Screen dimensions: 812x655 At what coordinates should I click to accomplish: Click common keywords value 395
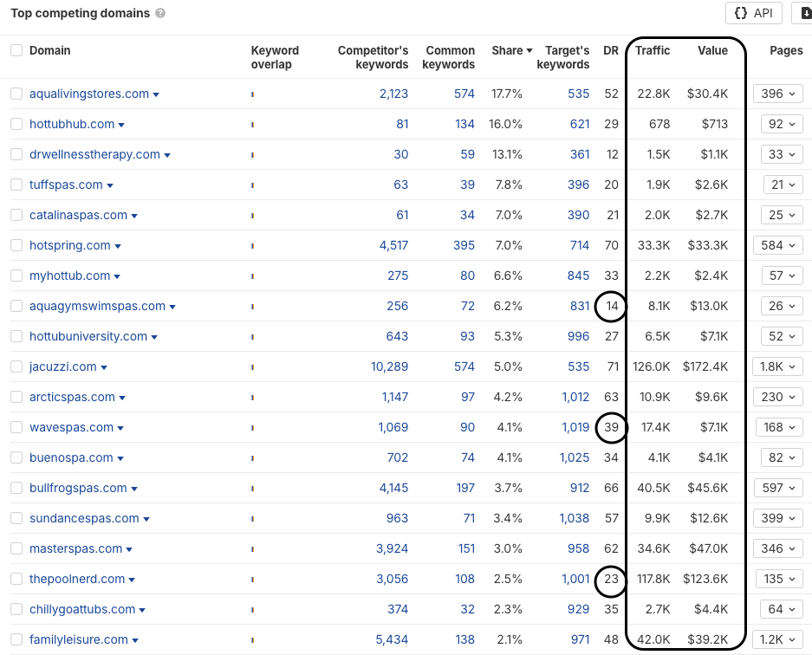[x=464, y=245]
